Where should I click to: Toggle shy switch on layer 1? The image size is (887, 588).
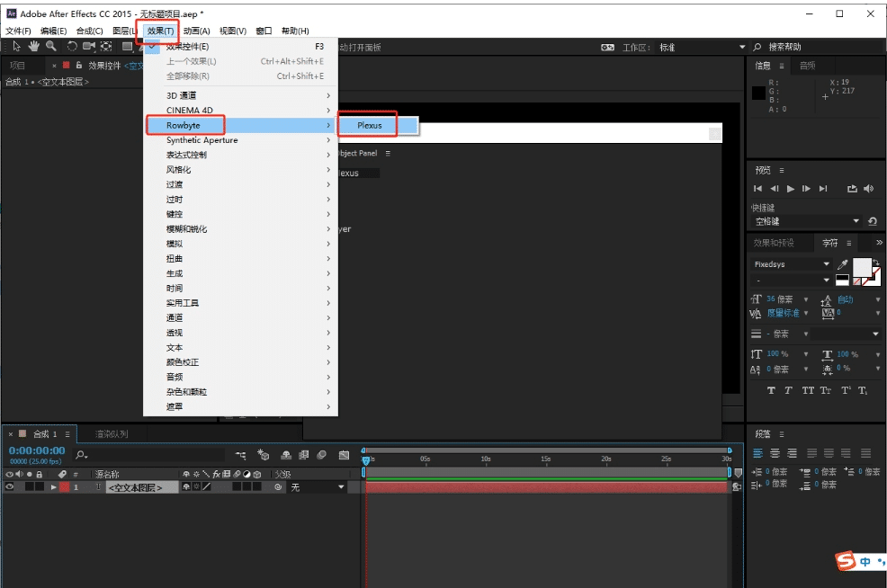(185, 486)
